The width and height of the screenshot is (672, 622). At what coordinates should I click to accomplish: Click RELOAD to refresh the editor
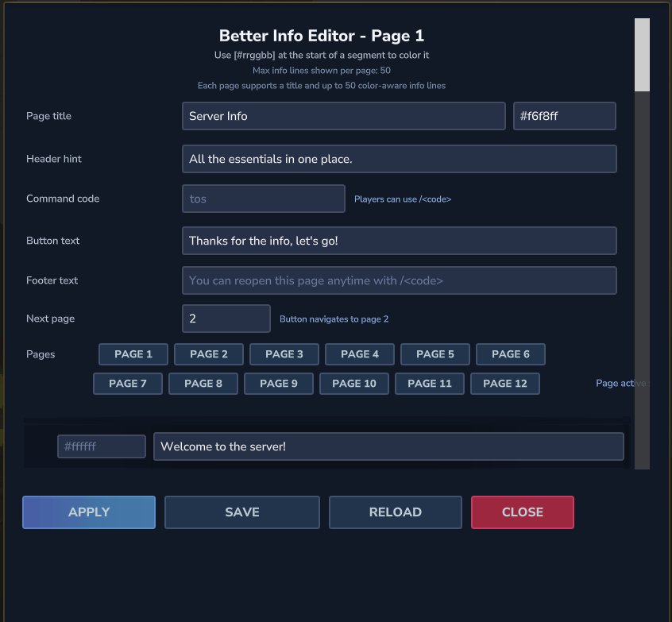click(396, 512)
